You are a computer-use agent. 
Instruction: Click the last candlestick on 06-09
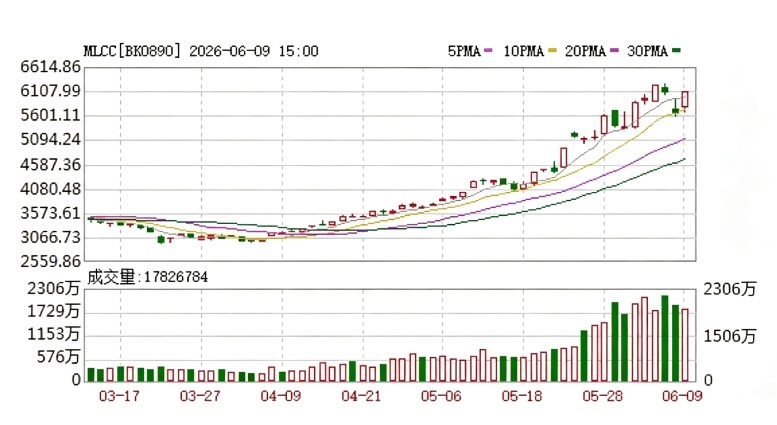tap(685, 99)
